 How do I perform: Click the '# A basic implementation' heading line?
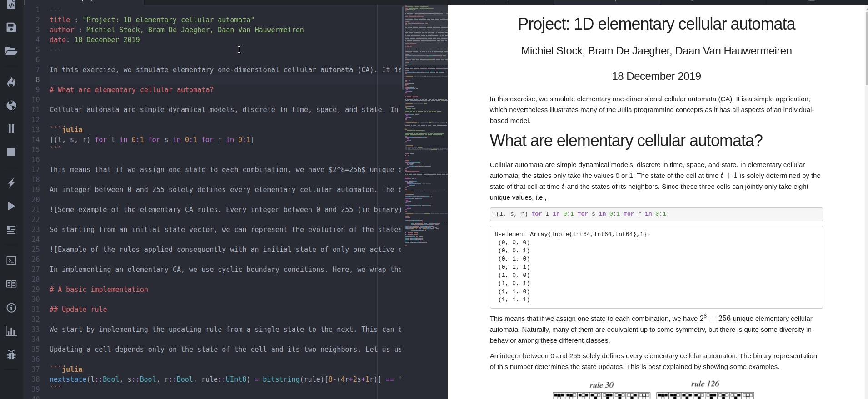point(99,290)
